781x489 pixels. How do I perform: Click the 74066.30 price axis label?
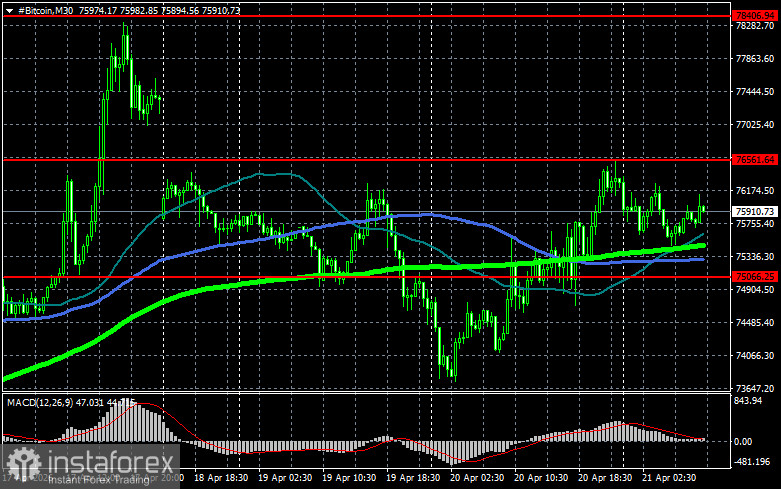click(755, 356)
